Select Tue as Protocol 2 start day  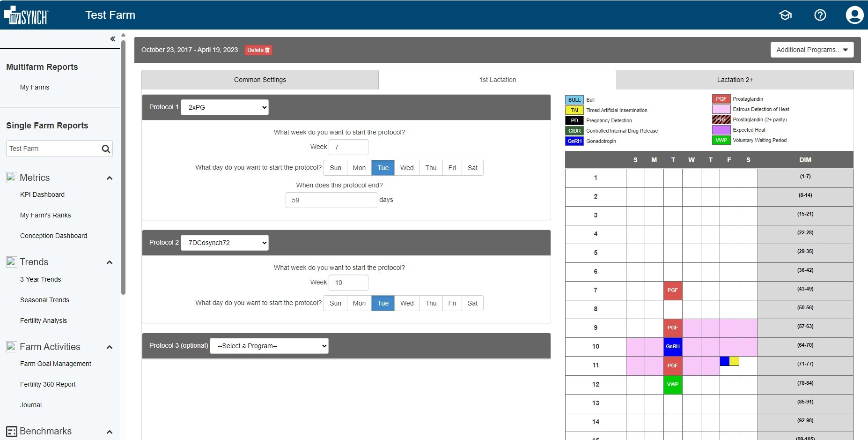click(x=383, y=303)
